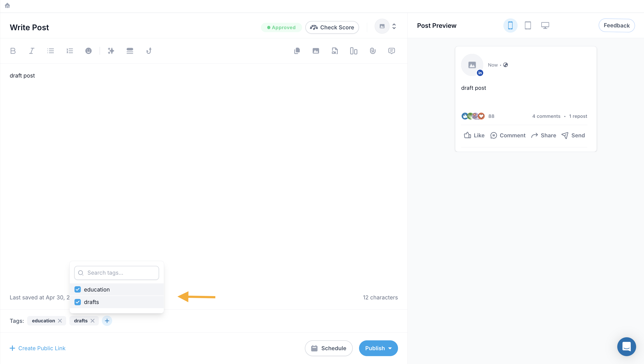Click Create Public Link

pyautogui.click(x=37, y=348)
